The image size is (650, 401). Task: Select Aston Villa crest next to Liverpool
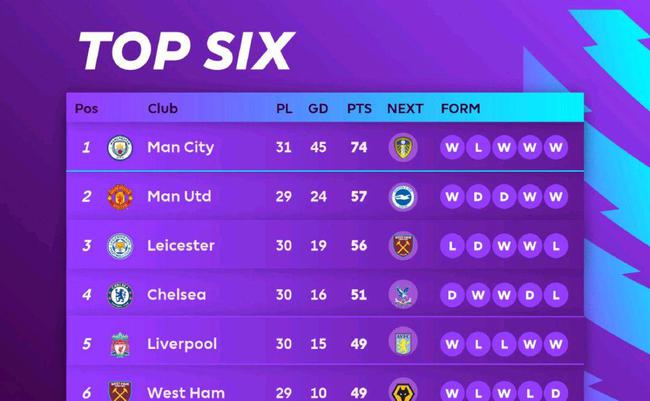click(x=403, y=343)
